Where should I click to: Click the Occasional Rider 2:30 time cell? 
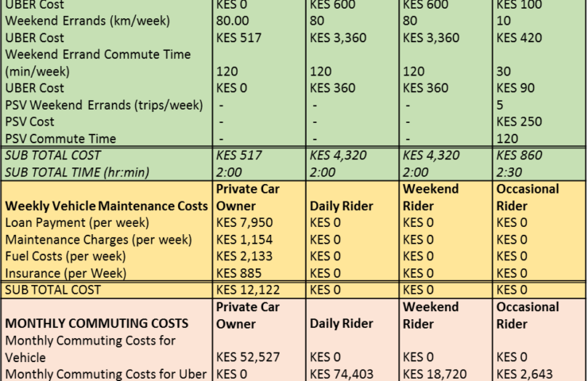tap(539, 172)
